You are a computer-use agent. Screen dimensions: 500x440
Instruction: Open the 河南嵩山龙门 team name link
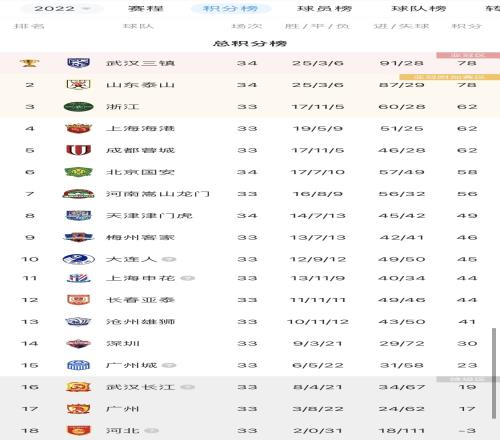pos(158,194)
